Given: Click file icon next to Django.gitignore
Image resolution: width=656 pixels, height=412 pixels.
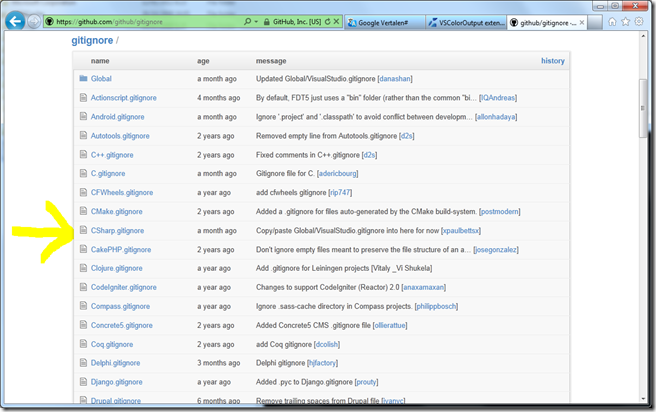Looking at the screenshot, I should pos(83,381).
